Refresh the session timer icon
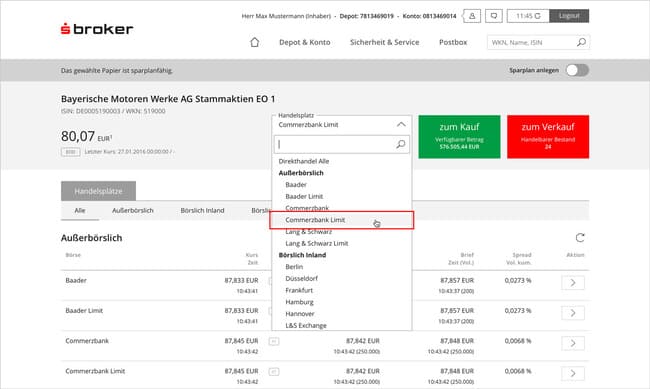Screen dimensions: 650x389 [538, 16]
